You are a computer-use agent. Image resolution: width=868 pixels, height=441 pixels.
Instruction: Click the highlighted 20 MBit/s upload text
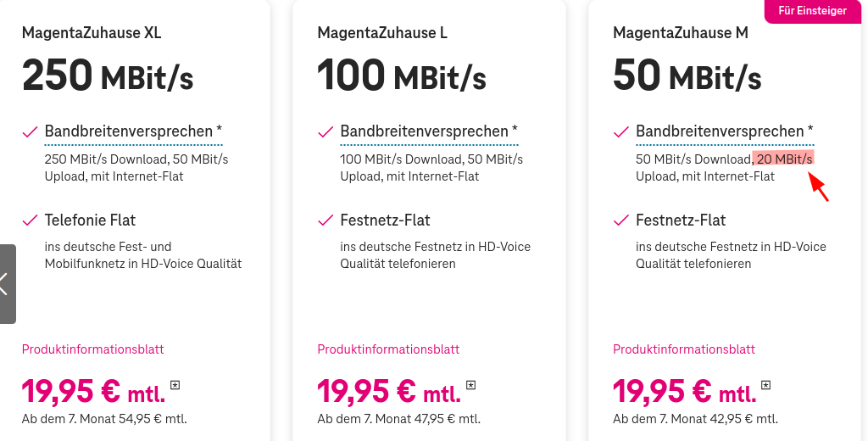tap(784, 159)
